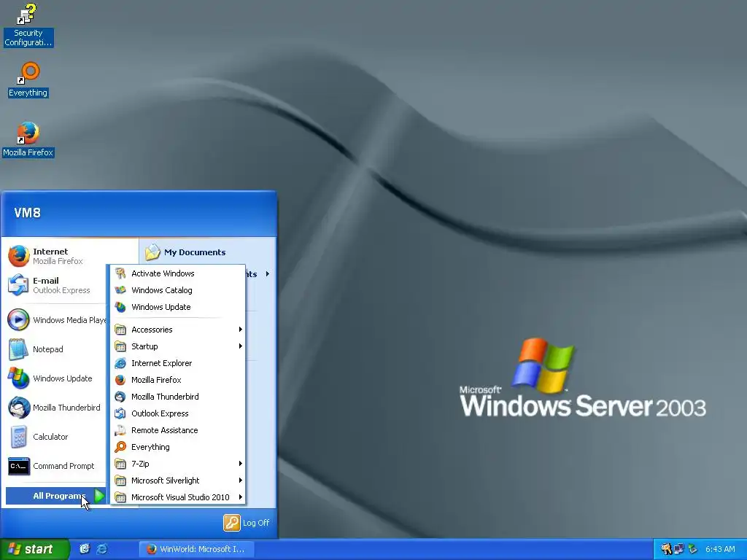Expand the Microsoft Silverlight submenu
The image size is (747, 560).
(178, 481)
